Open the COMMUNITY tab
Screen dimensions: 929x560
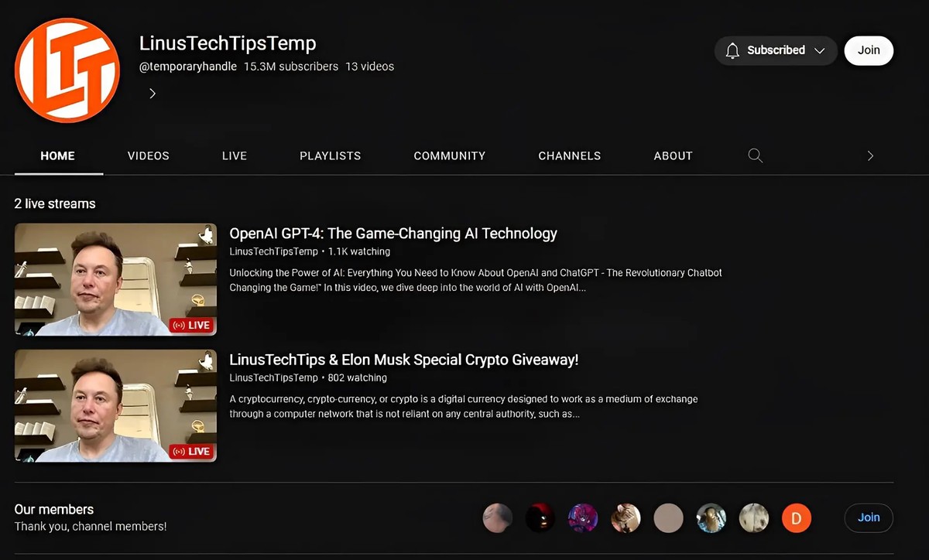[449, 155]
